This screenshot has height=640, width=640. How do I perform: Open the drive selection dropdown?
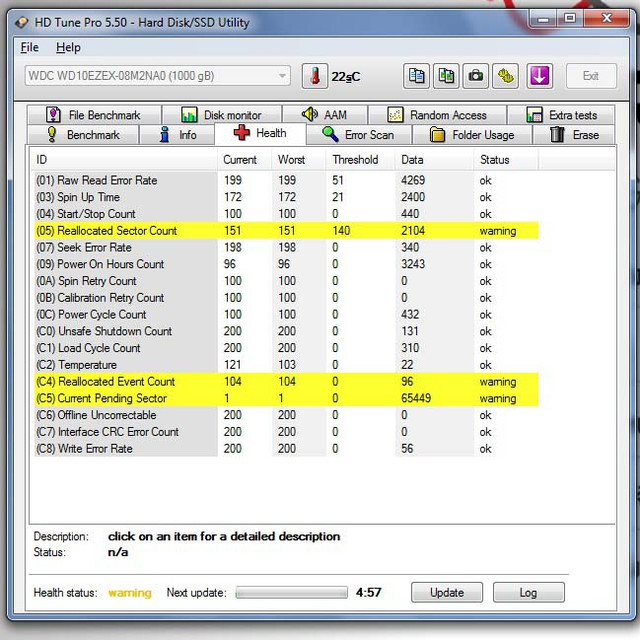click(158, 76)
